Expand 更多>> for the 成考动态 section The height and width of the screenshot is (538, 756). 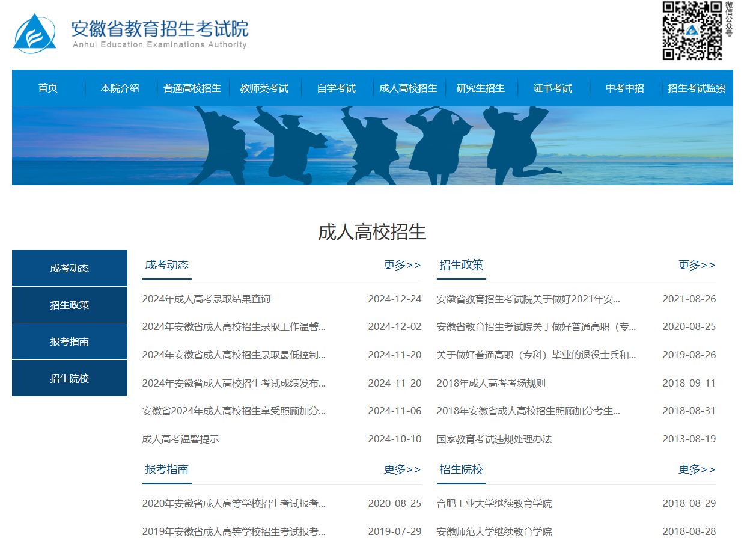tap(402, 265)
